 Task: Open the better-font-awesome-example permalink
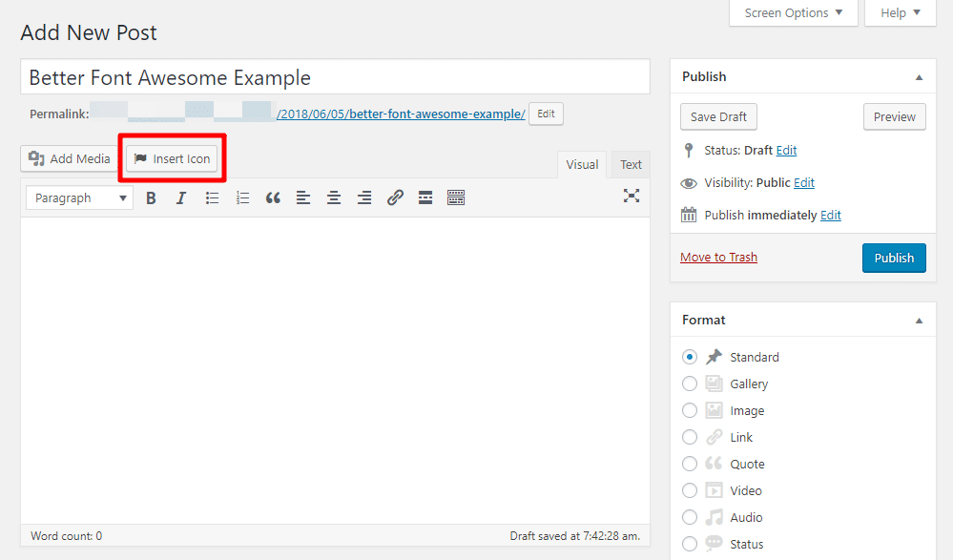401,114
